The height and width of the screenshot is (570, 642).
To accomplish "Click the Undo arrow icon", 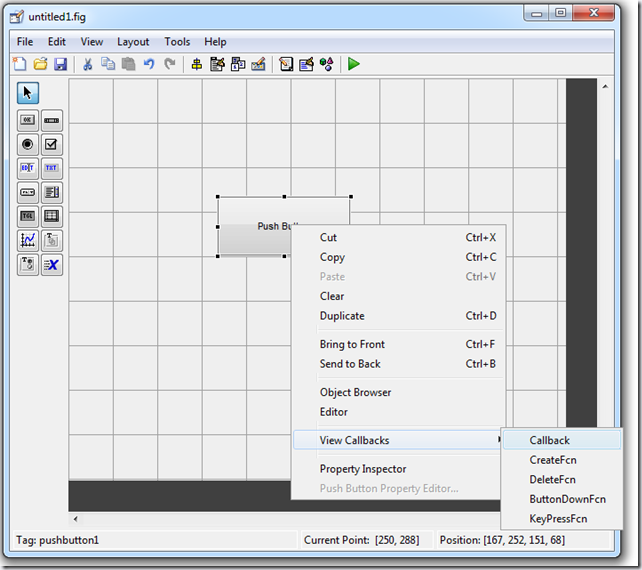I will click(149, 64).
